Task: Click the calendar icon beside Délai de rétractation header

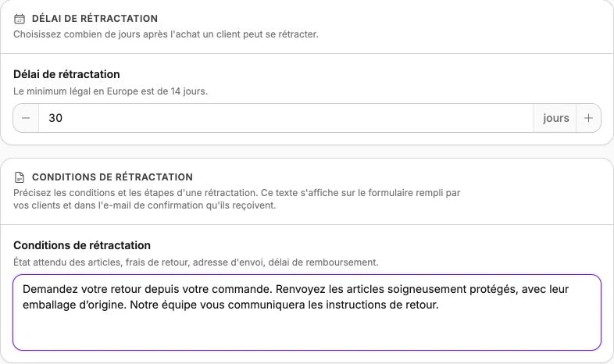Action: click(20, 19)
